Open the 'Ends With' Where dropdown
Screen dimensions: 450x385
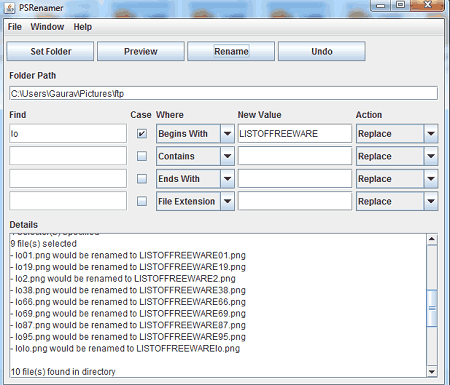[x=195, y=179]
